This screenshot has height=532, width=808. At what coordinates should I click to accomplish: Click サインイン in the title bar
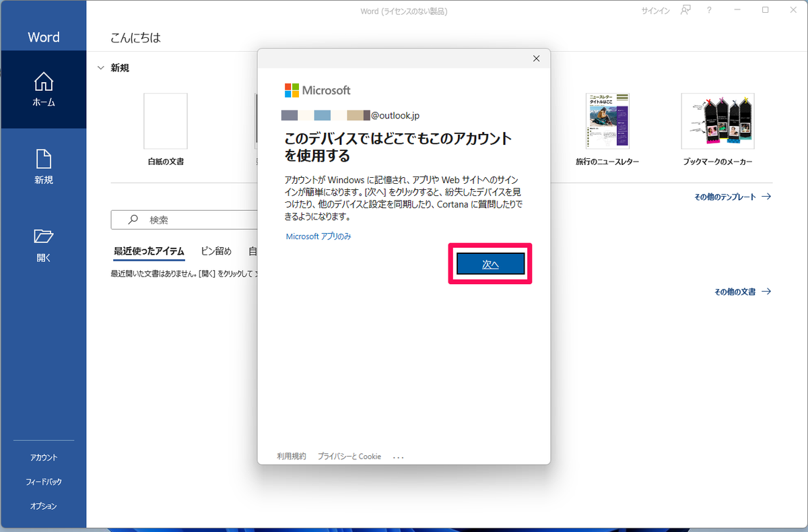[x=655, y=11]
